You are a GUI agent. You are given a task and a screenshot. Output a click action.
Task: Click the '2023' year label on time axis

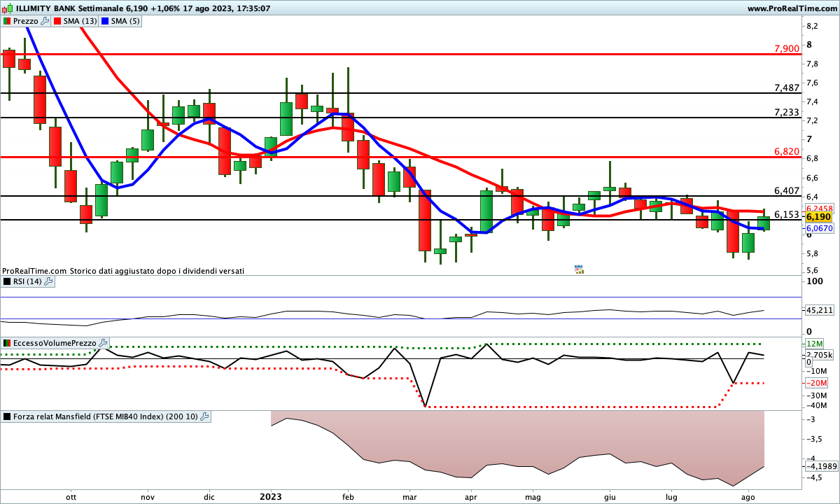tap(271, 496)
